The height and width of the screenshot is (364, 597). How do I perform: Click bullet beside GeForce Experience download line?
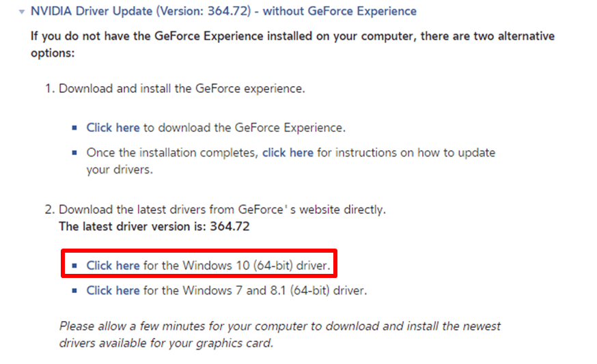pos(75,128)
